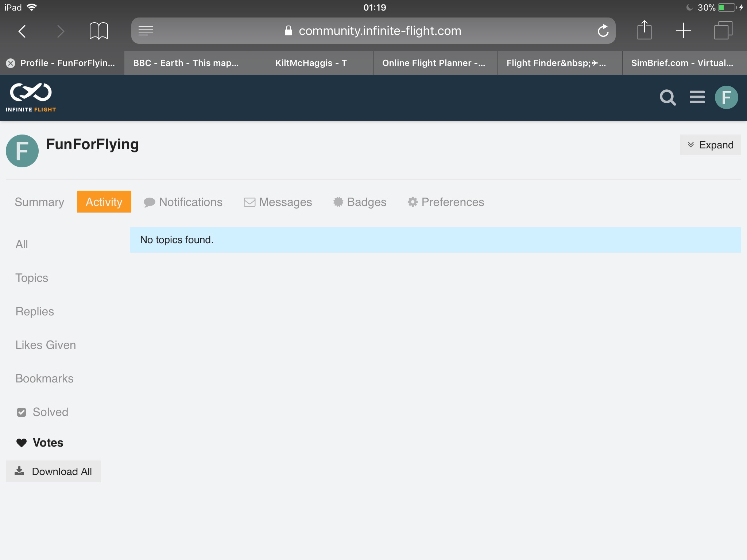747x560 pixels.
Task: Click the forum search magnifier icon
Action: click(667, 97)
